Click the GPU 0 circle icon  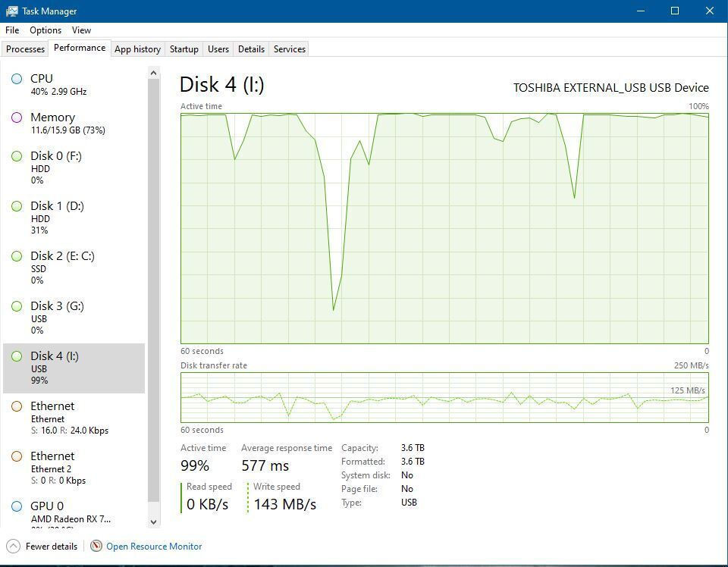(x=17, y=506)
